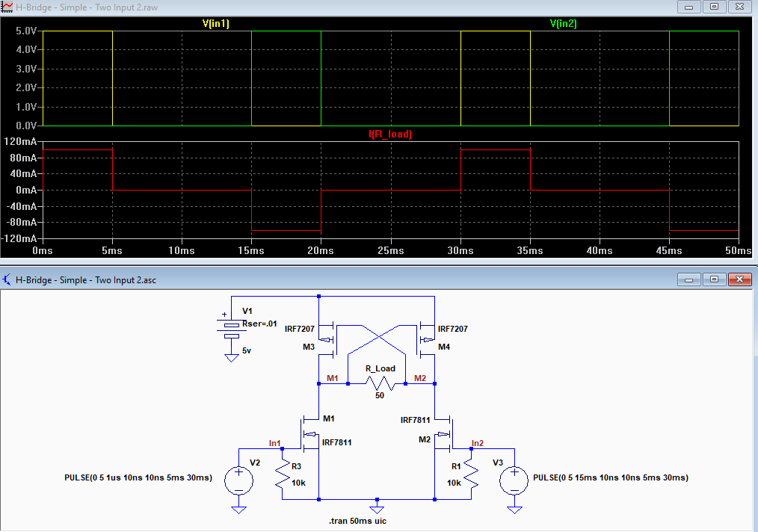This screenshot has height=532, width=758.
Task: Select the R_Load resistor symbol
Action: coord(380,383)
